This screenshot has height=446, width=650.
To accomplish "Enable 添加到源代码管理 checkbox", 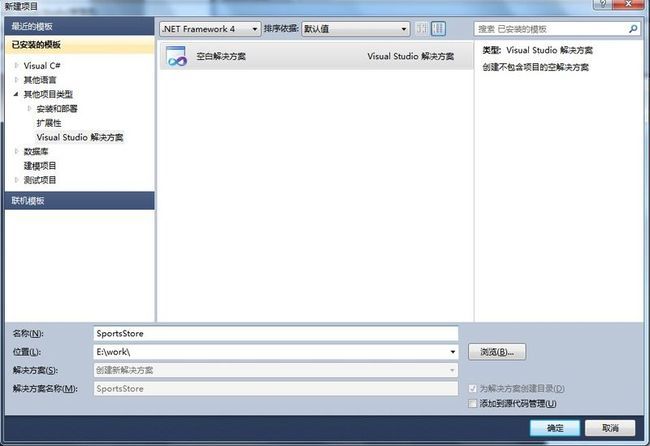I will [472, 403].
